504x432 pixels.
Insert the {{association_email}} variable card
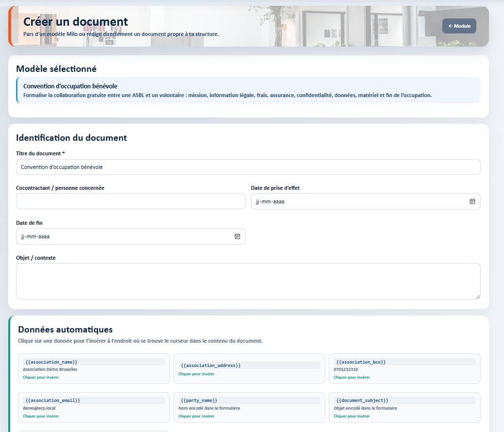[94, 407]
